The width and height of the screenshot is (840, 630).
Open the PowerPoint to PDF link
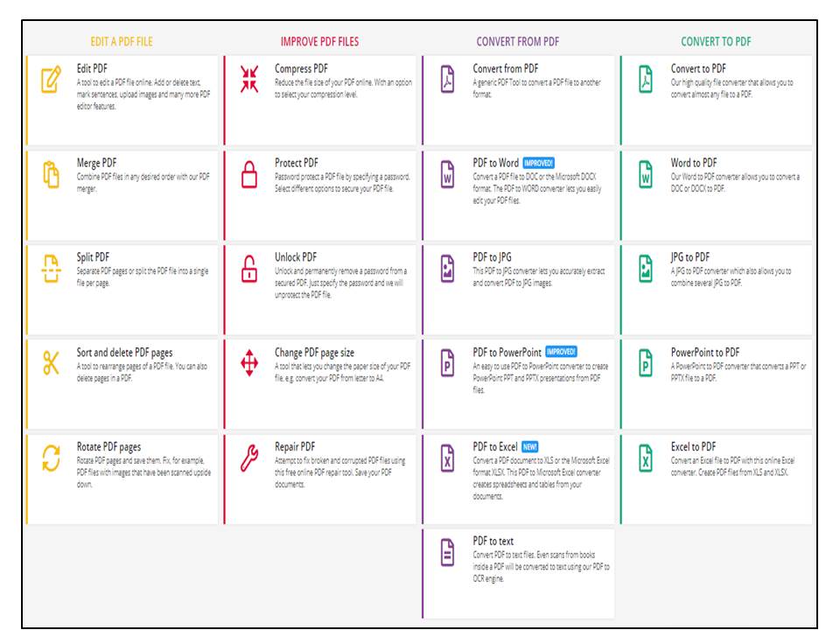click(705, 352)
